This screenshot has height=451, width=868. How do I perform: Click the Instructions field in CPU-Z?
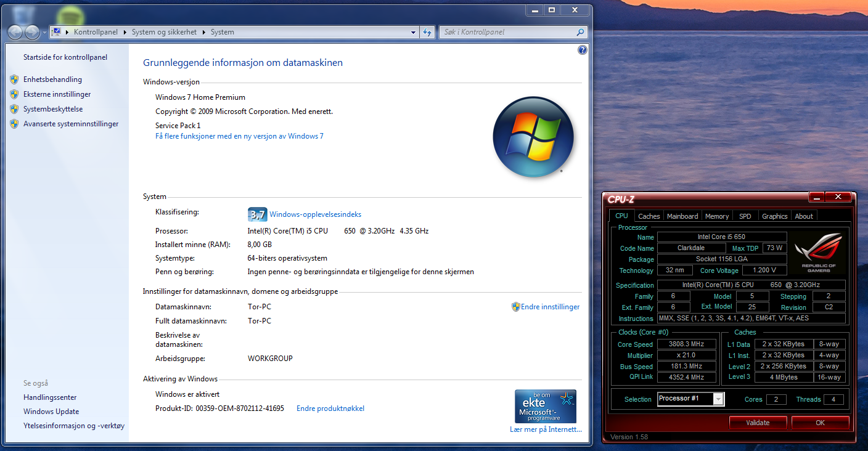(x=751, y=319)
